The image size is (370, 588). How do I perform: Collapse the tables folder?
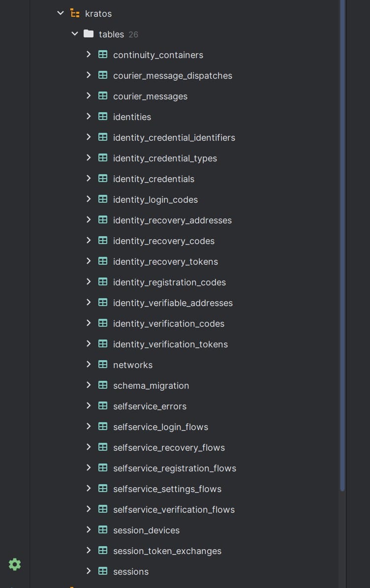point(75,34)
